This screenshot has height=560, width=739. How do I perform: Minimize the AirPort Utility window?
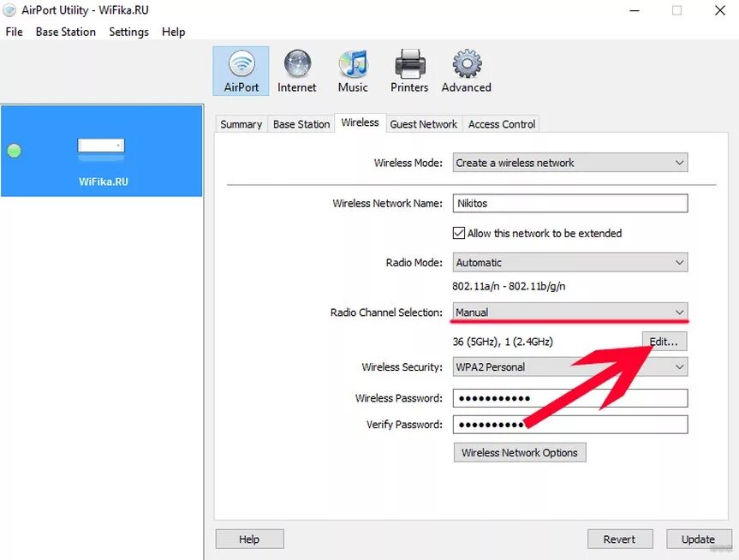coord(635,10)
